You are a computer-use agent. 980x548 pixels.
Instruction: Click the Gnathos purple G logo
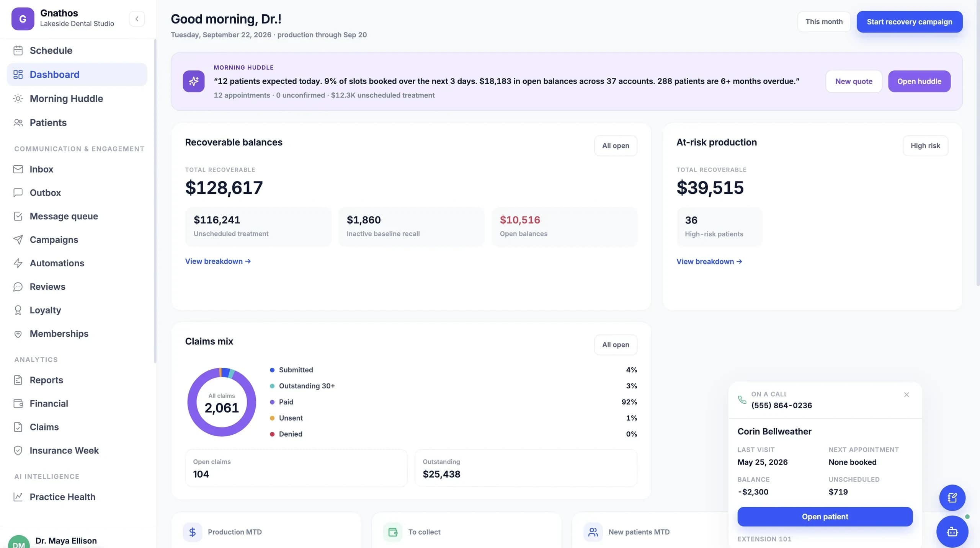(x=23, y=19)
